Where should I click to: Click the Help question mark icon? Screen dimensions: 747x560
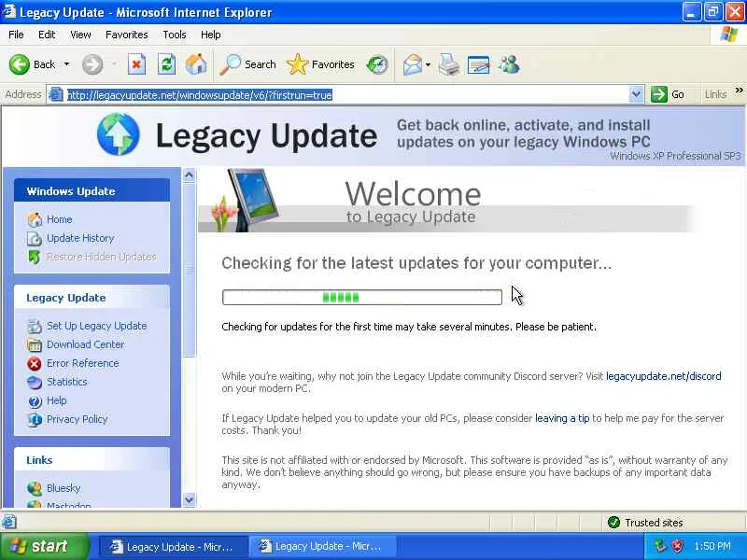coord(35,401)
